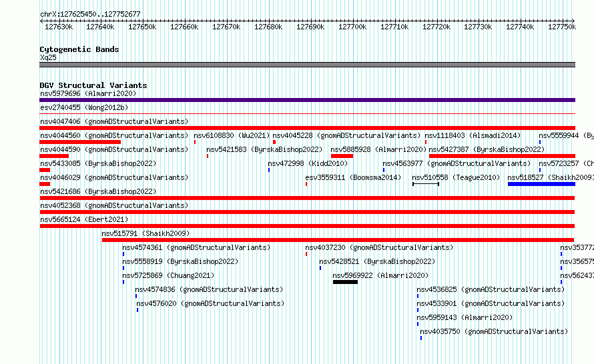Click the Xq25 cytogenetic band bar

click(x=307, y=65)
